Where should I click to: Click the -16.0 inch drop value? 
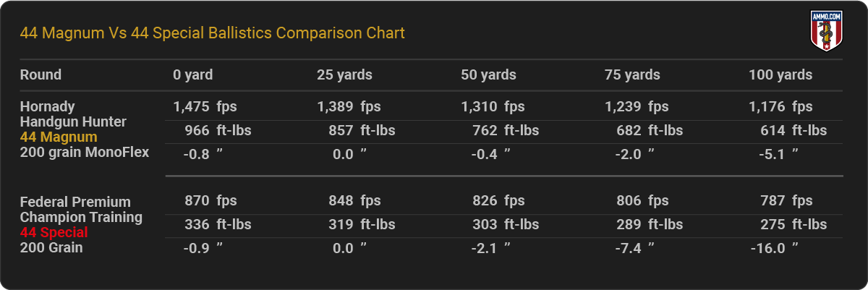[775, 248]
